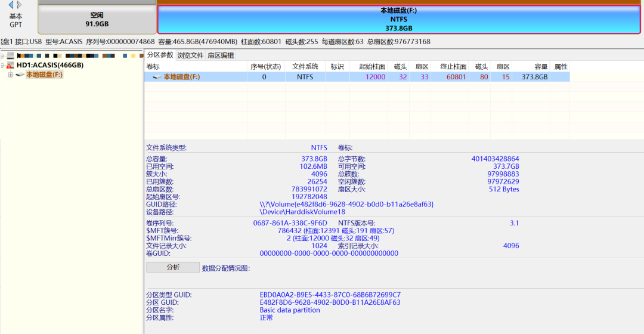Click the 正常 partition attribute value
The image size is (644, 334).
266,317
